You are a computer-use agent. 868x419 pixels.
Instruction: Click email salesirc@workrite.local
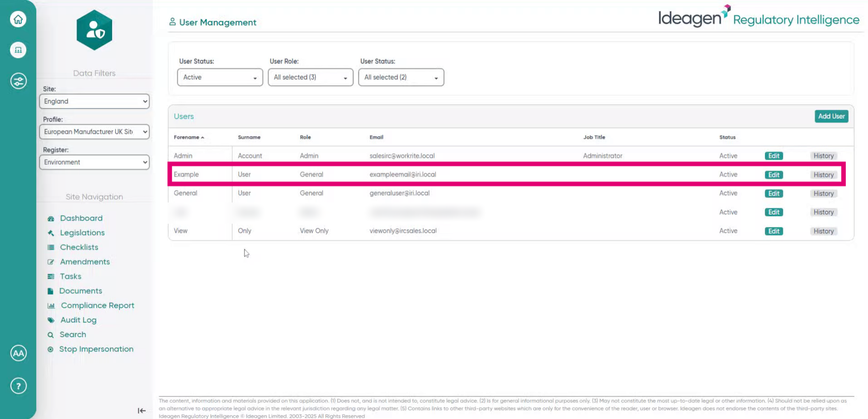pos(402,156)
